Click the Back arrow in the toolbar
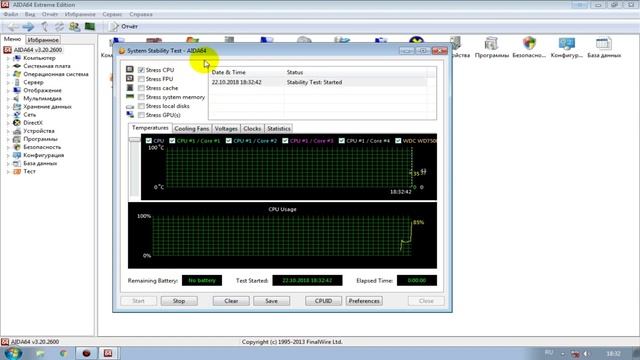This screenshot has height=360, width=640. point(12,27)
